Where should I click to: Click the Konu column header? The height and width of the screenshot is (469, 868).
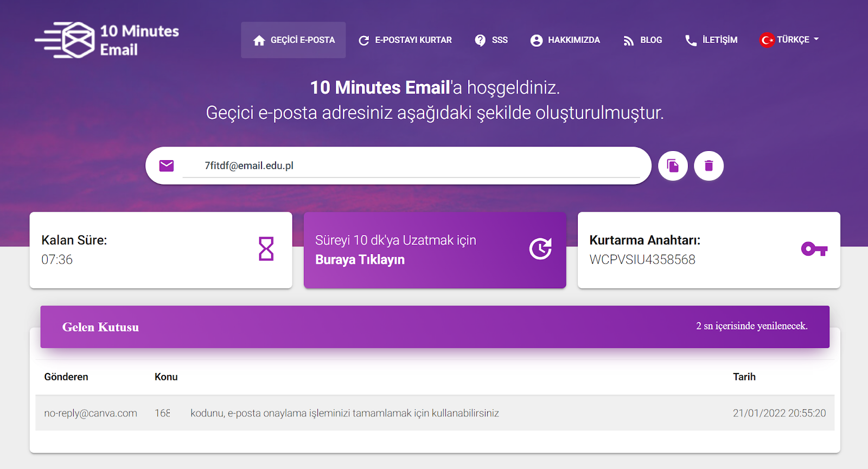[166, 377]
